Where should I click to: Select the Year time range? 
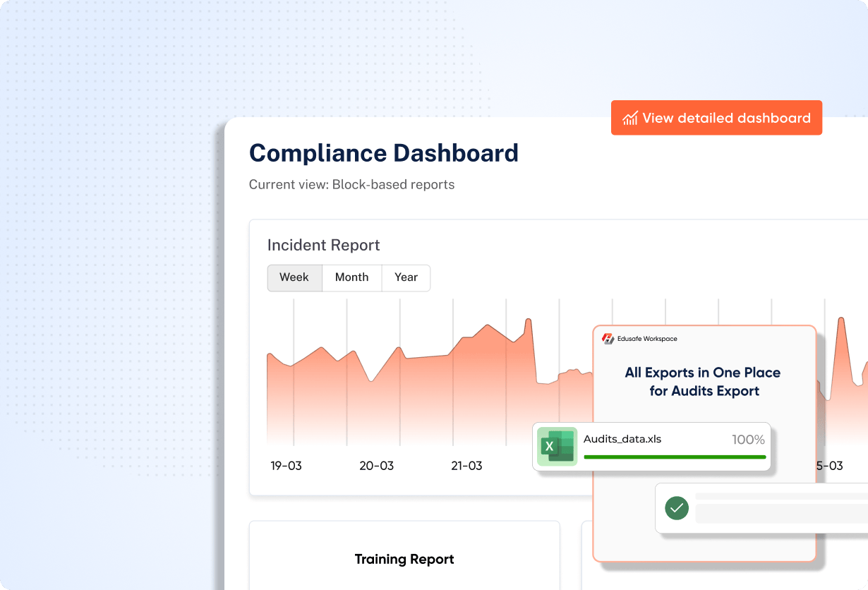406,277
